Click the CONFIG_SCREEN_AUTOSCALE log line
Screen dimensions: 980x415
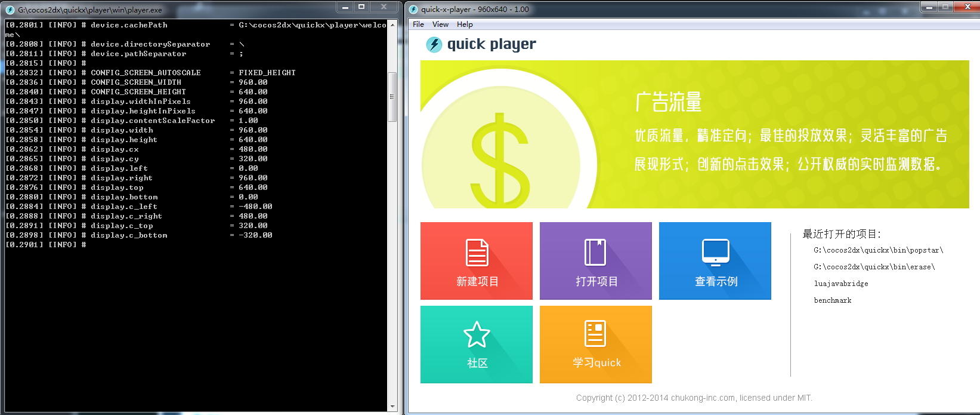pos(150,73)
